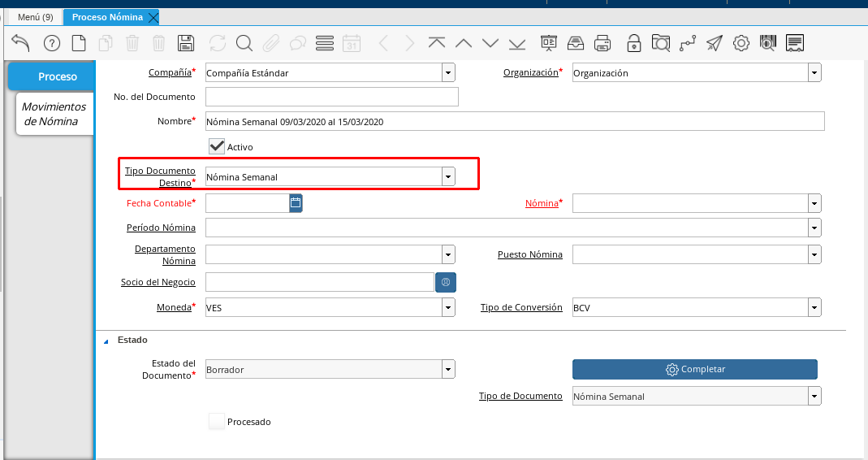868x460 pixels.
Task: Click the gear Process icon in toolbar
Action: (741, 43)
